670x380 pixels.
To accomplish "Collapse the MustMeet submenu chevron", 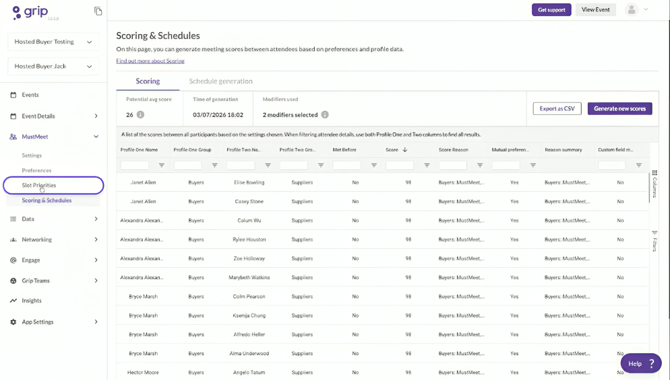I will (96, 137).
